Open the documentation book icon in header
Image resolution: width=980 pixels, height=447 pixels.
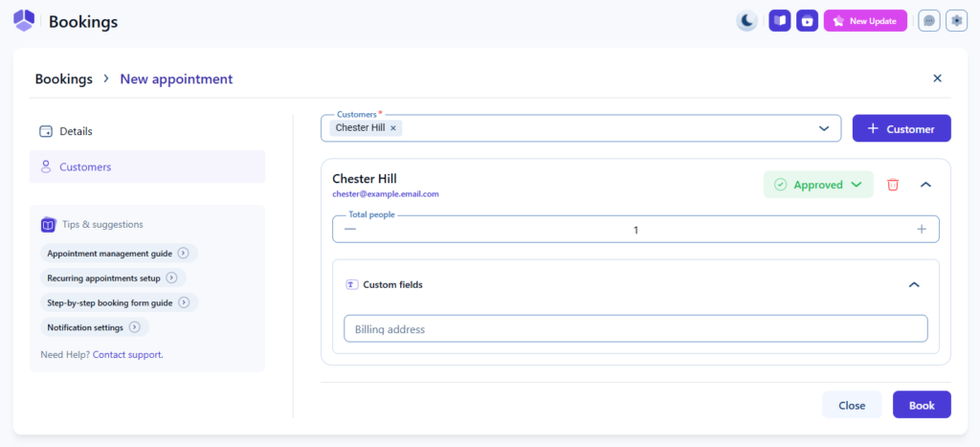780,20
